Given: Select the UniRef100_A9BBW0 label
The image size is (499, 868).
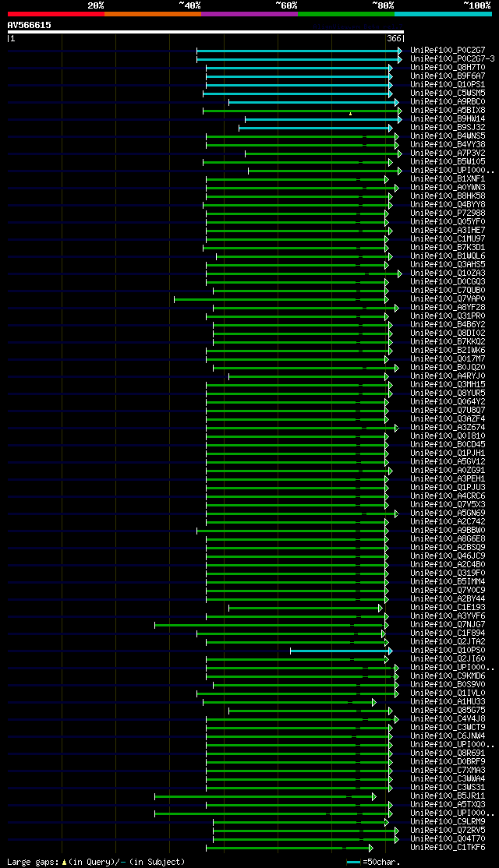Looking at the screenshot, I should 448,531.
